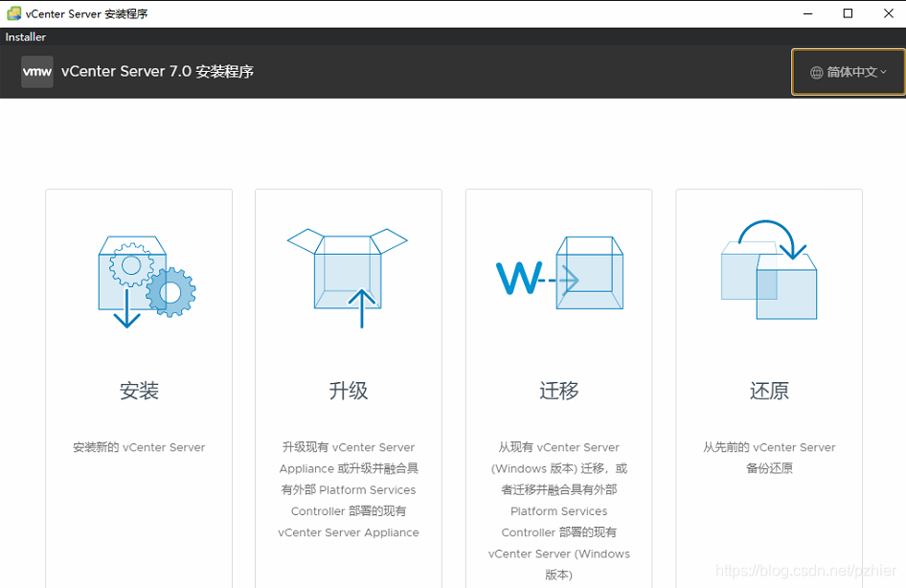Click the header title vCenter Server 7.0 安装程序
Screen dimensions: 906x588
157,72
